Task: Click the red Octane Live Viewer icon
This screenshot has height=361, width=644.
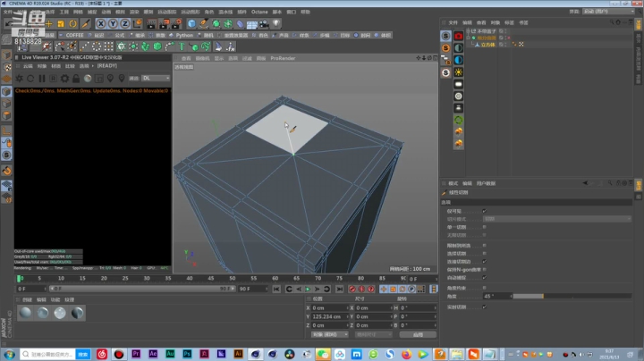Action: [458, 36]
